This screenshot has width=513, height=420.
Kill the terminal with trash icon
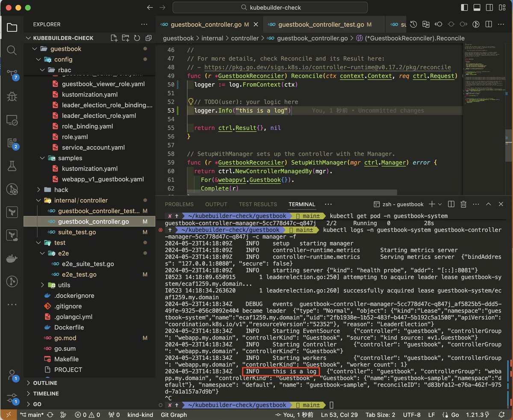463,204
